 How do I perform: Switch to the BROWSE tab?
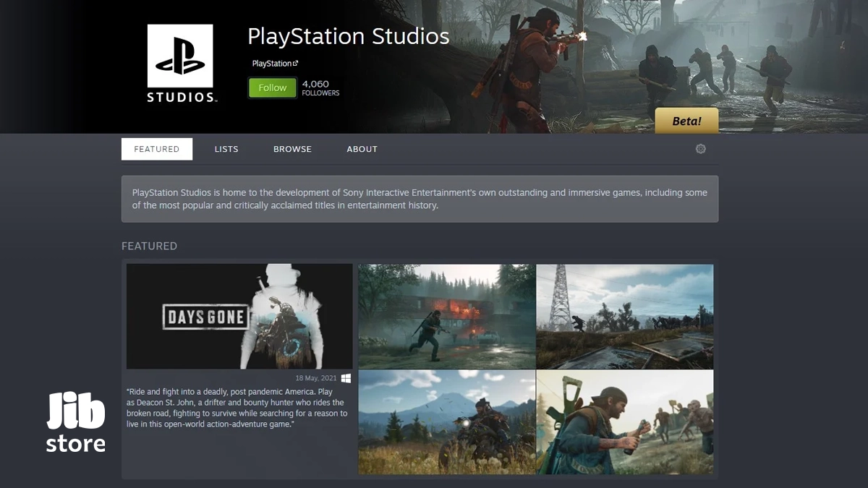click(292, 149)
